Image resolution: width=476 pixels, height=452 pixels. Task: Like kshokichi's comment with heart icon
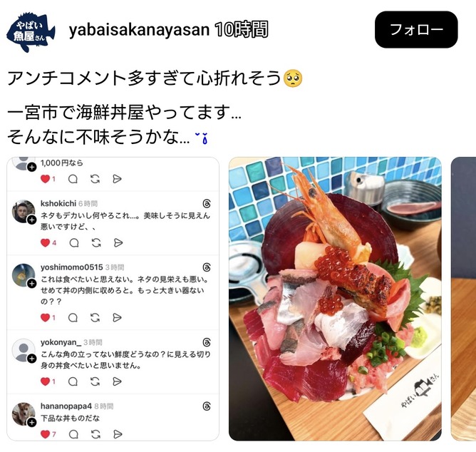click(x=45, y=242)
